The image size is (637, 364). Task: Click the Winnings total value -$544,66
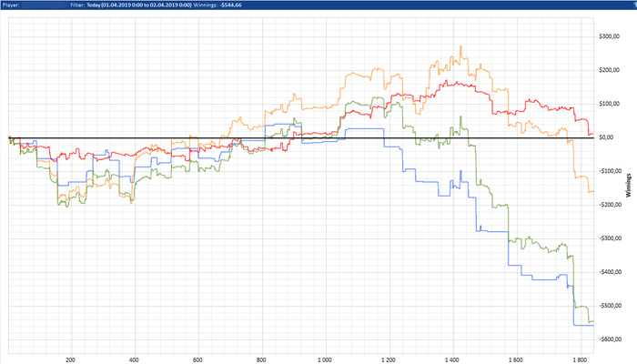(x=231, y=5)
